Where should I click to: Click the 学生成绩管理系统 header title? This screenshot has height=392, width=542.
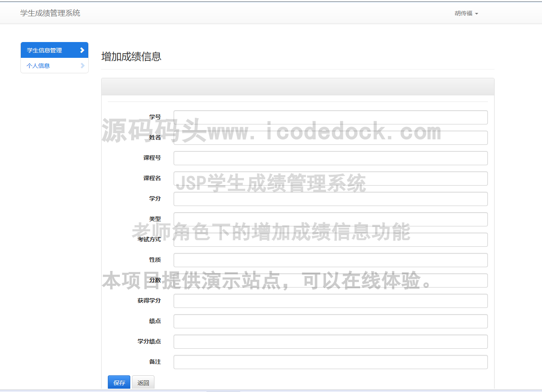coord(50,13)
